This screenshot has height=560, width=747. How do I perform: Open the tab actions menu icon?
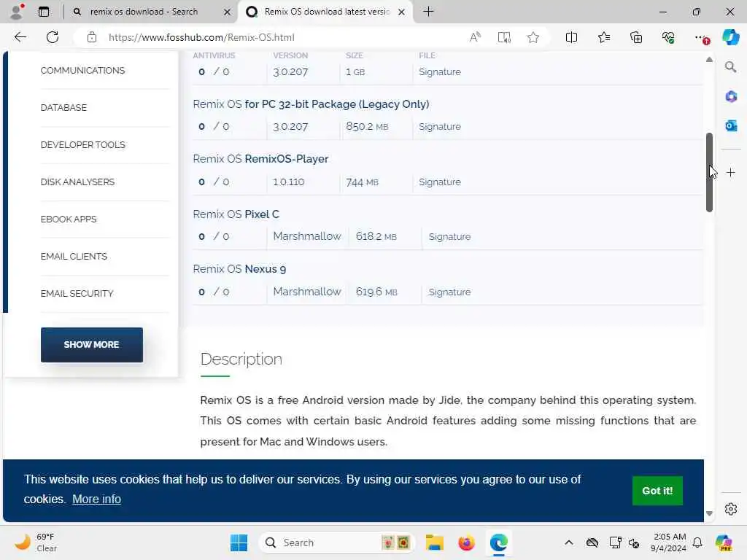point(44,12)
